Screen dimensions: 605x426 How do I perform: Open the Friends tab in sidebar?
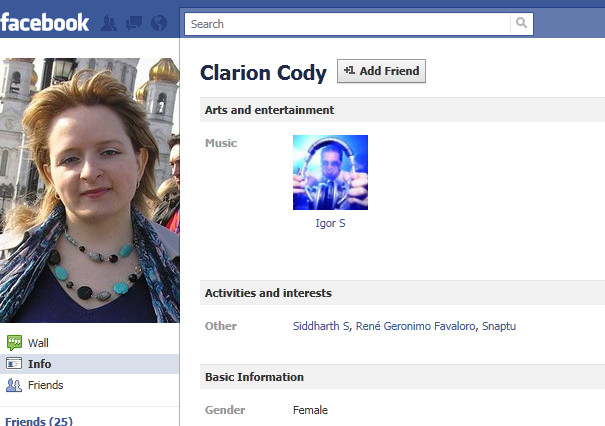click(90, 385)
